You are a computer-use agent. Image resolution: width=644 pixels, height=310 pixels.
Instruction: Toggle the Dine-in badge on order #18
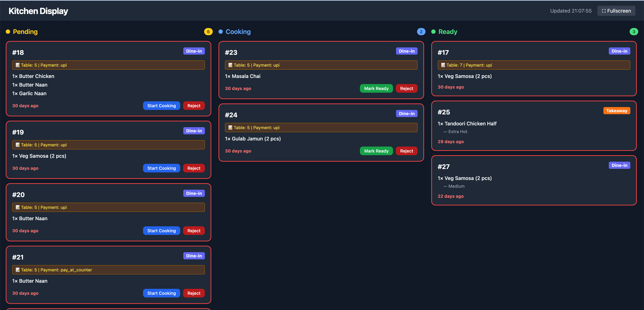(194, 51)
